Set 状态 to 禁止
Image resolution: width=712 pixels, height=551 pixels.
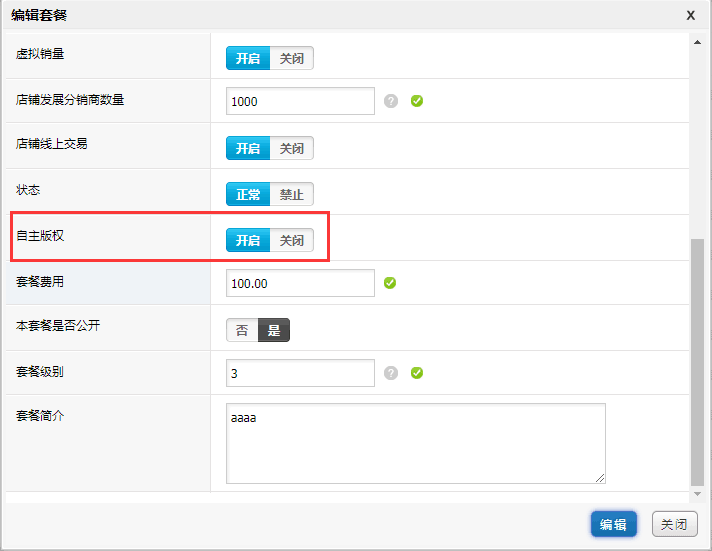pyautogui.click(x=291, y=194)
